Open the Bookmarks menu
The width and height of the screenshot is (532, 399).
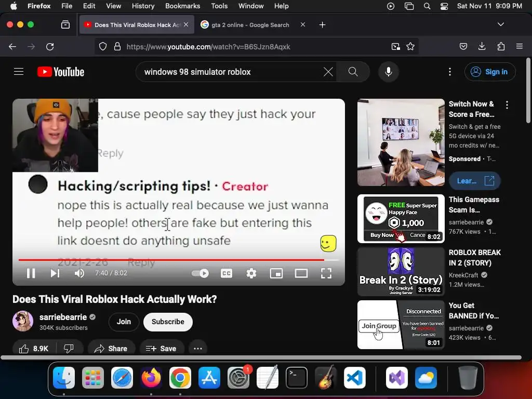182,6
